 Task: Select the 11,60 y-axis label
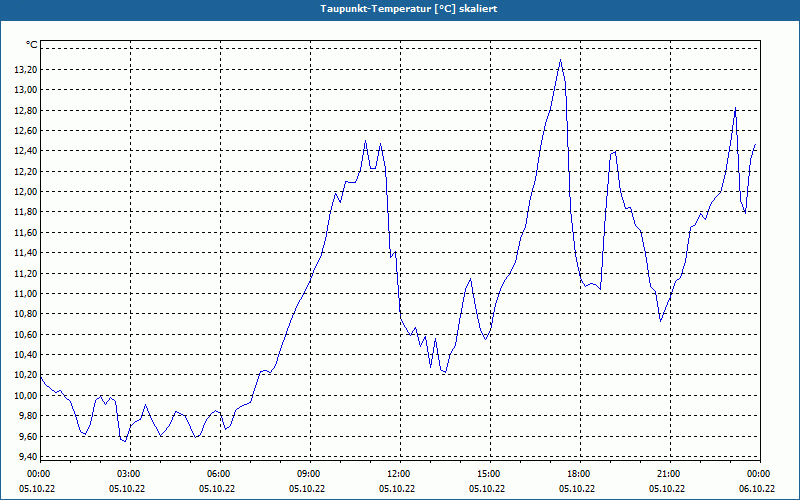(27, 232)
